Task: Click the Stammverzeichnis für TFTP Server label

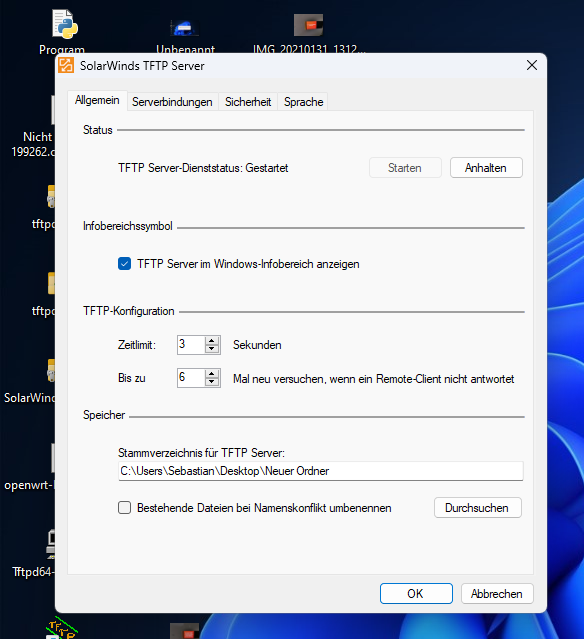Action: (x=201, y=453)
